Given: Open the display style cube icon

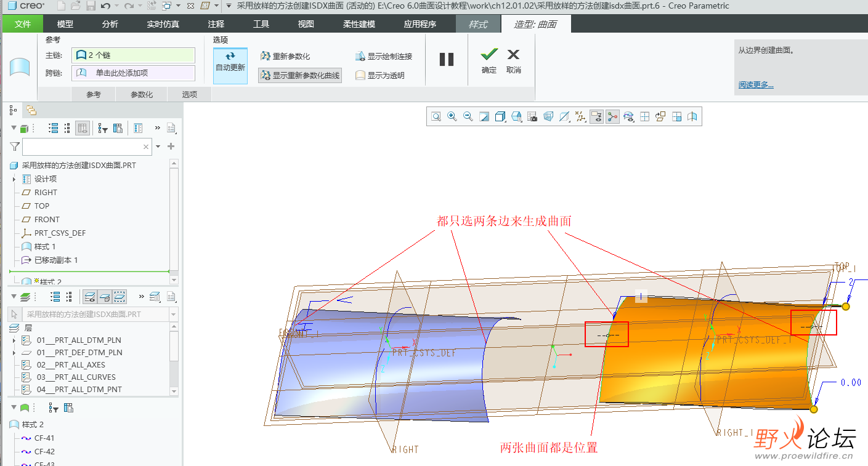Looking at the screenshot, I should pos(500,116).
